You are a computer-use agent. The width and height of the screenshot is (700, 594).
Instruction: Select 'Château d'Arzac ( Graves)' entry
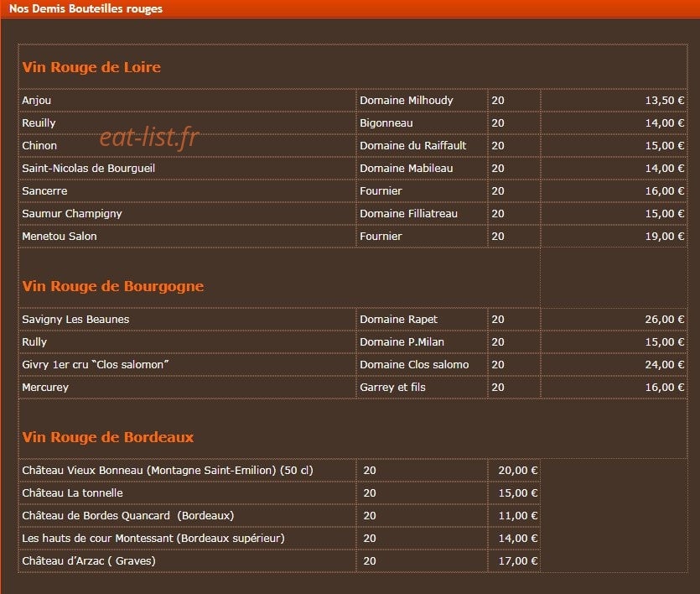coord(89,561)
